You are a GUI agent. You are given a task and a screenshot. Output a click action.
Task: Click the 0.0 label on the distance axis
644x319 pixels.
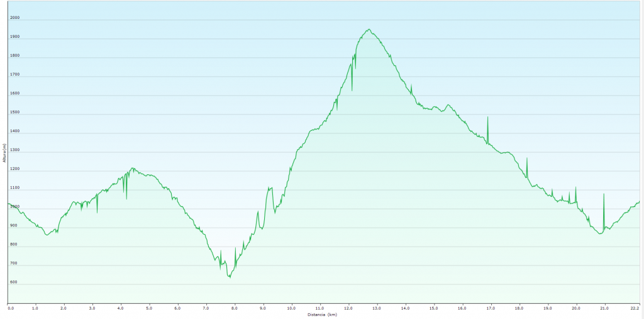tap(10, 308)
